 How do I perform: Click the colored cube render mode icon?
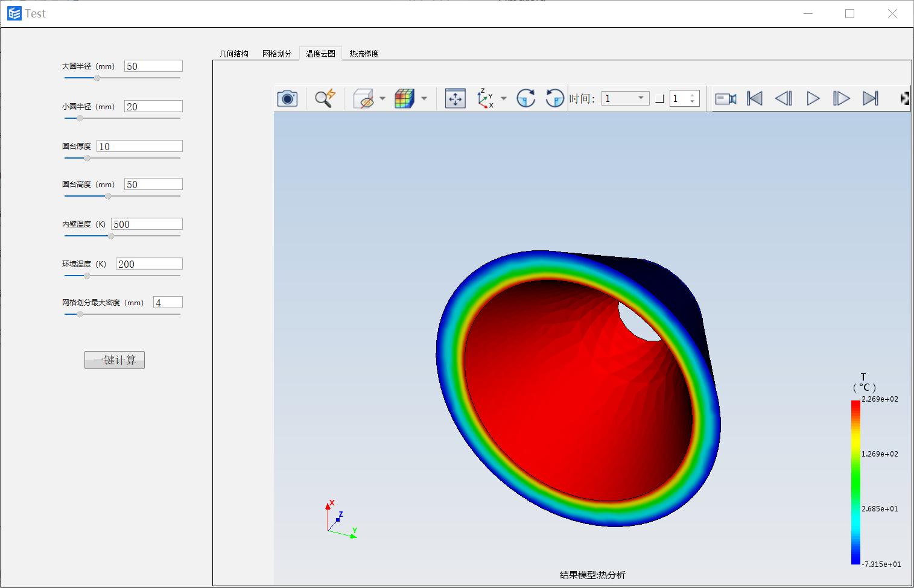pyautogui.click(x=404, y=98)
